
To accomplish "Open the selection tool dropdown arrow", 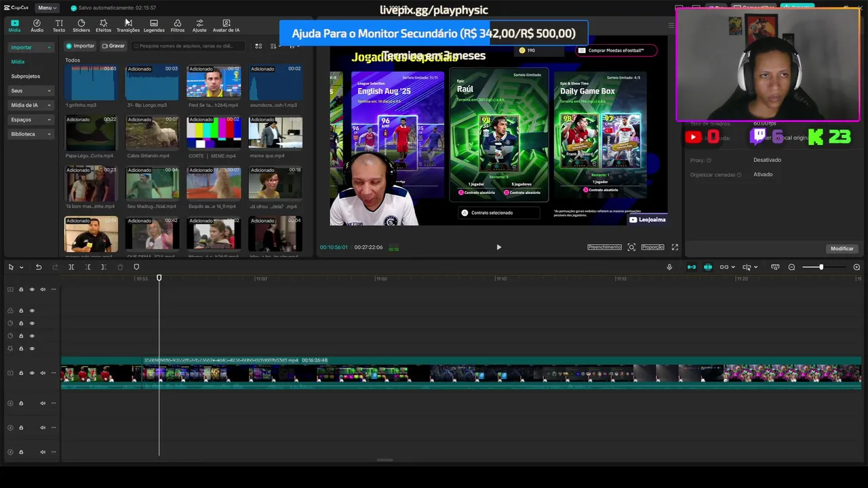I will point(21,267).
